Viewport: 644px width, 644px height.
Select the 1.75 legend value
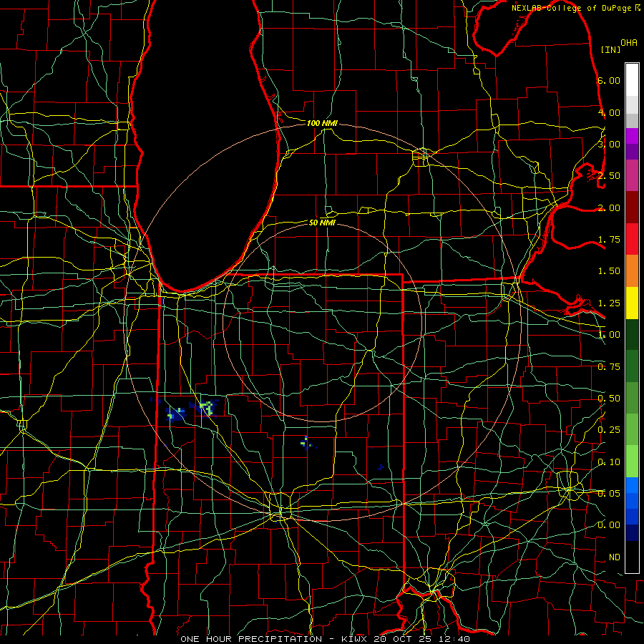[x=609, y=240]
